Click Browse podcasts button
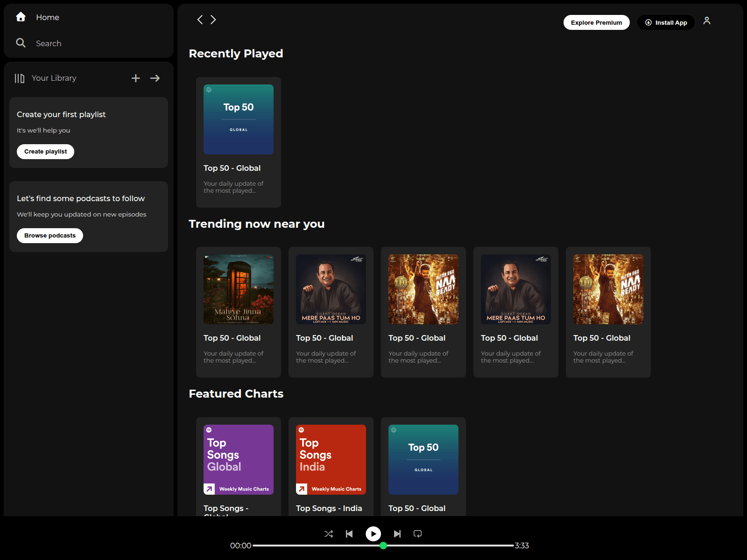This screenshot has height=560, width=747. [50, 236]
